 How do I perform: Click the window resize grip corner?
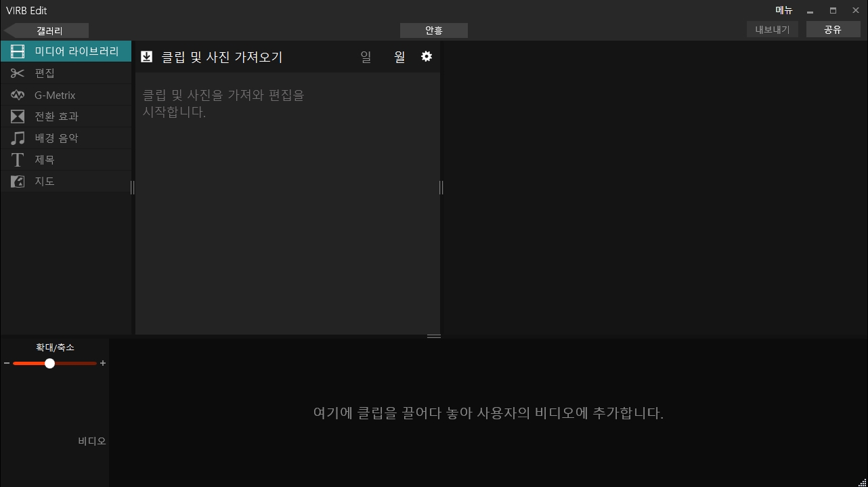click(x=863, y=482)
